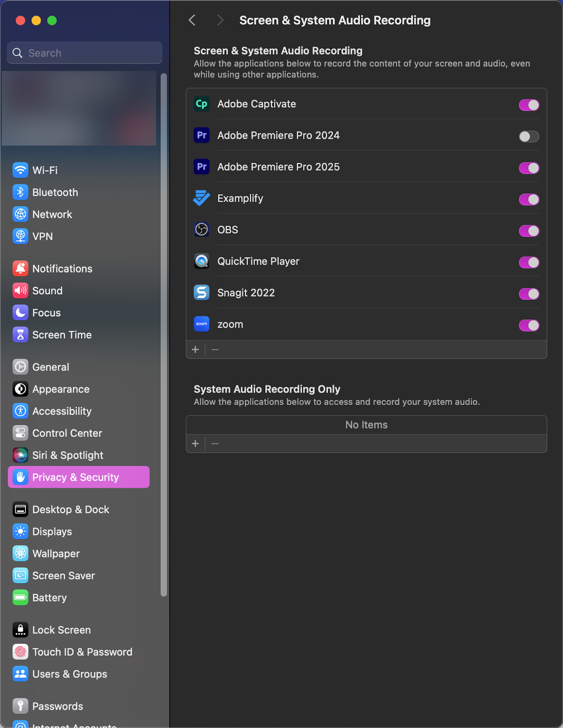Toggle Examplify screen recording permission
This screenshot has width=563, height=728.
coord(529,199)
